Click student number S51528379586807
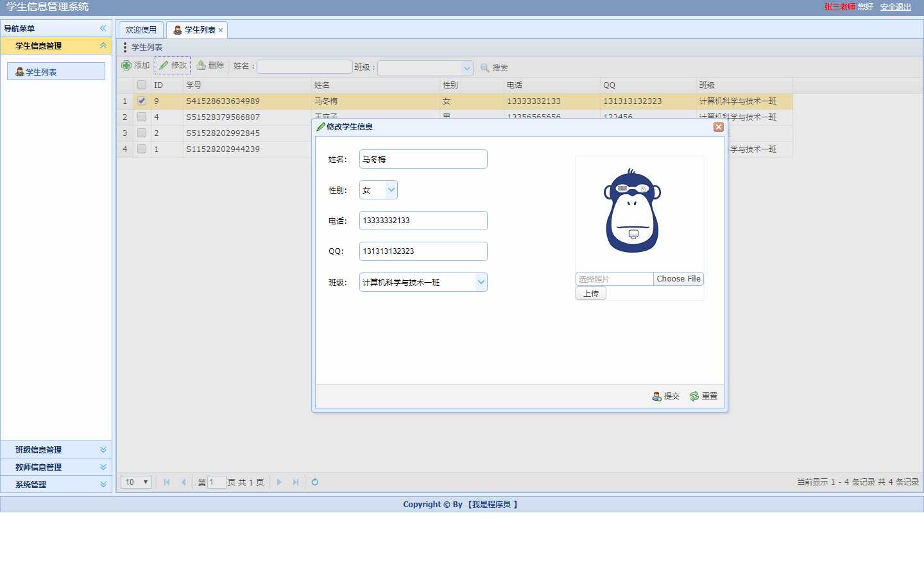Viewport: 924px width, 570px height. [223, 117]
